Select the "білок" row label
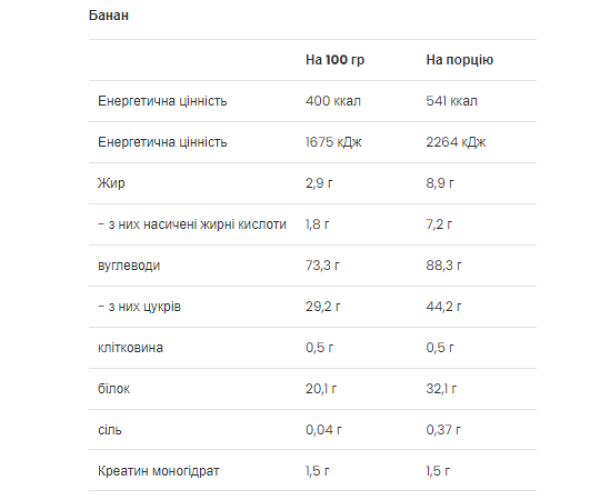Screen dimensions: 600x500 tap(114, 388)
